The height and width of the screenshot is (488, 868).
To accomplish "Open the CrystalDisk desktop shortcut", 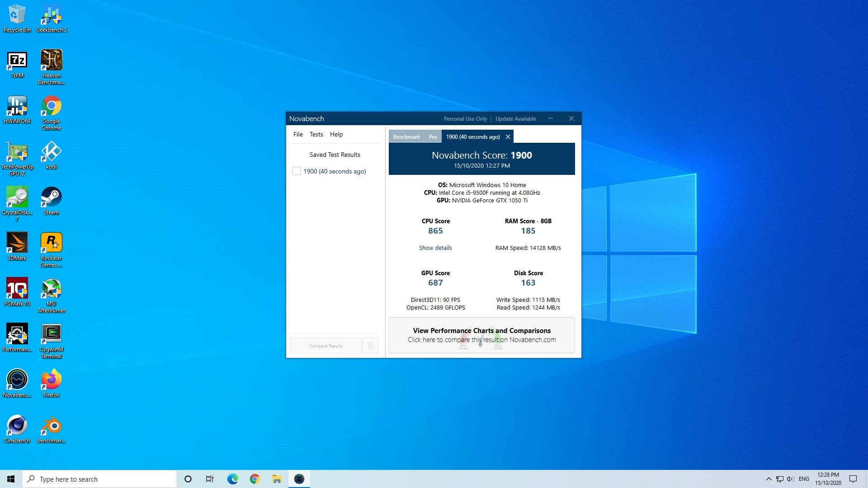I will 17,204.
